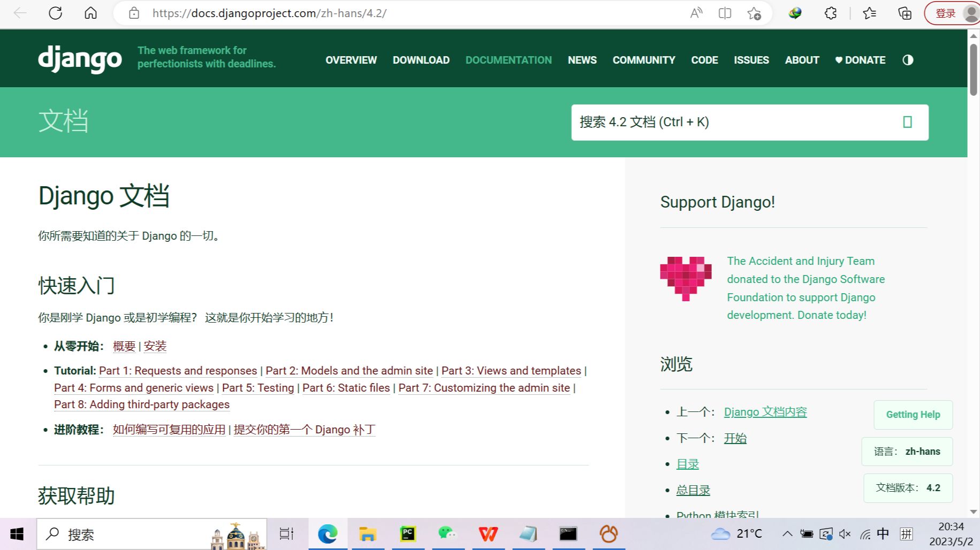
Task: Add this page to favorites star
Action: [x=754, y=13]
